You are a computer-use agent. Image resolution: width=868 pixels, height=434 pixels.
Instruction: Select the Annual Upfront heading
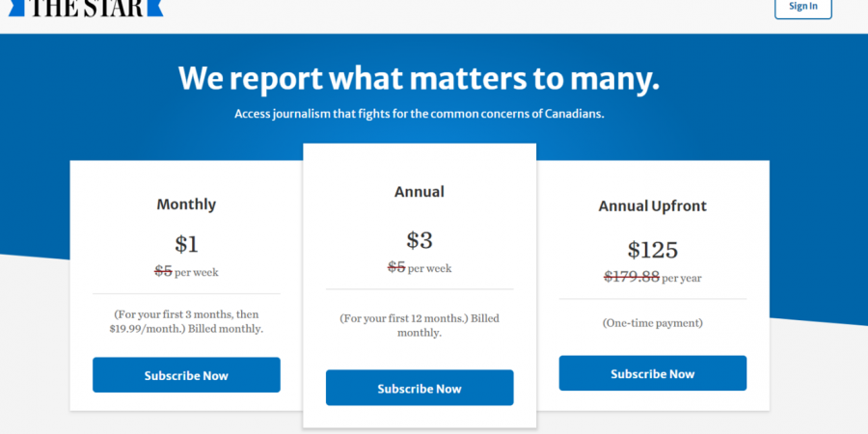coord(652,206)
